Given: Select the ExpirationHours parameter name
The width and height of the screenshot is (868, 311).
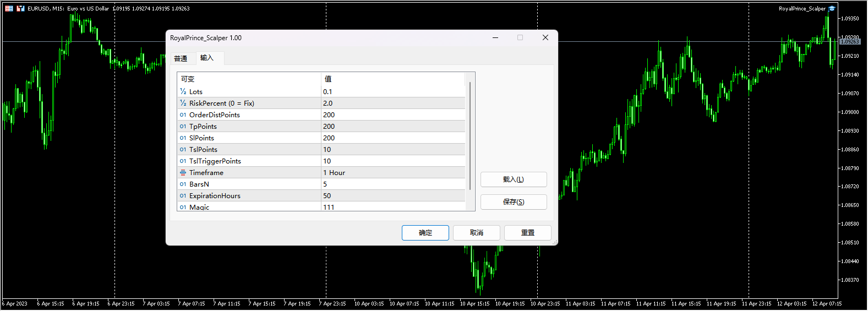Looking at the screenshot, I should point(215,196).
